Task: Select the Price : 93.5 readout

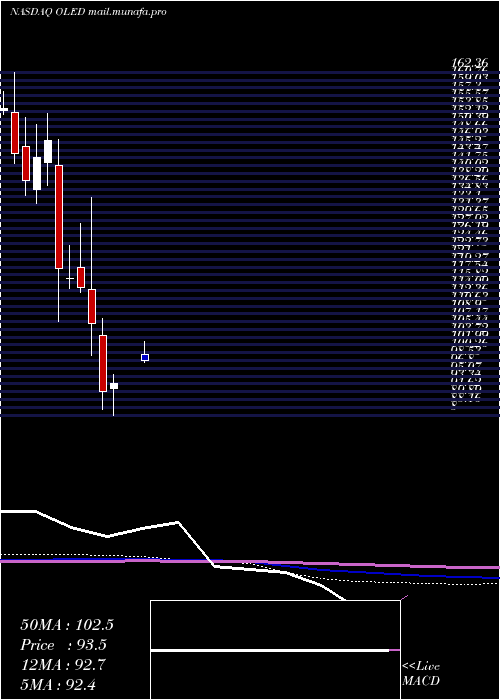Action: point(64,645)
